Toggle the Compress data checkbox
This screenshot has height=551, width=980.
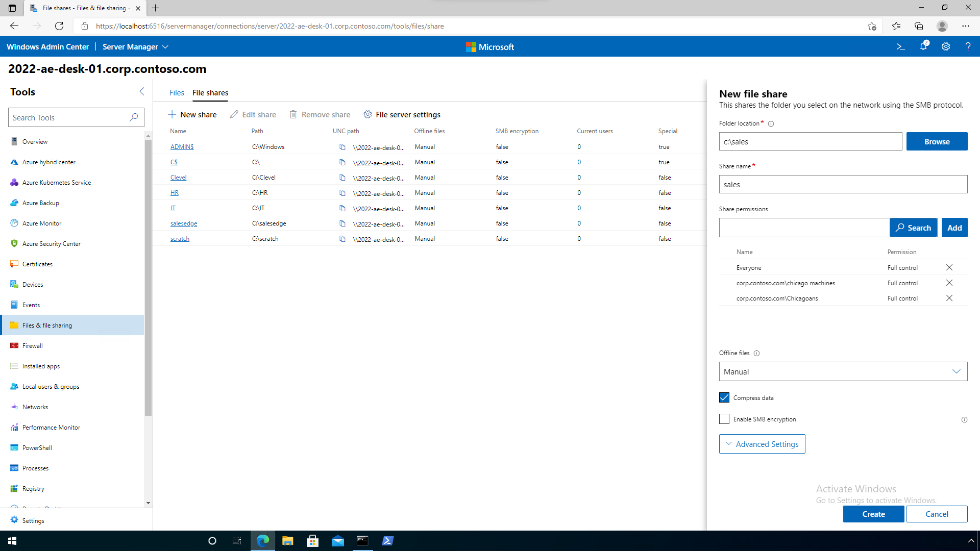pos(724,397)
